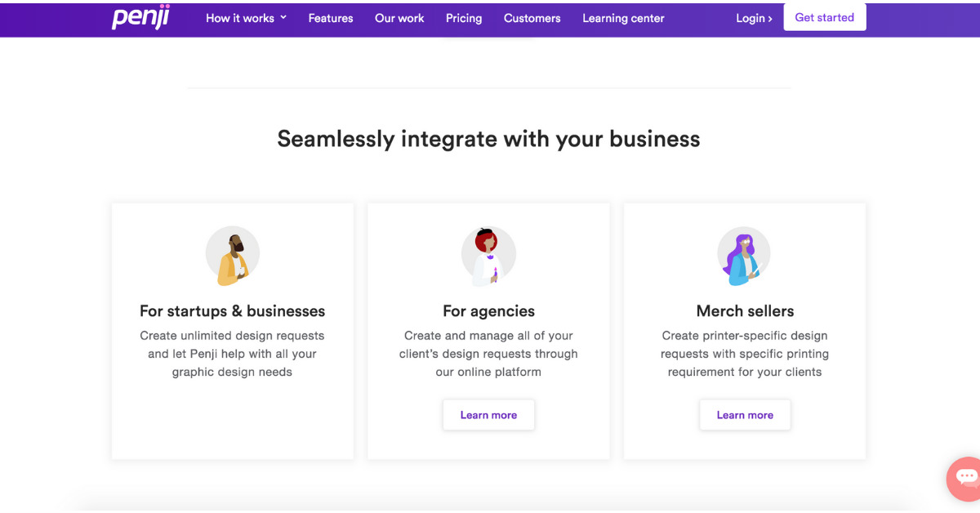980x513 pixels.
Task: Click the startups & businesses avatar illustration
Action: point(232,256)
